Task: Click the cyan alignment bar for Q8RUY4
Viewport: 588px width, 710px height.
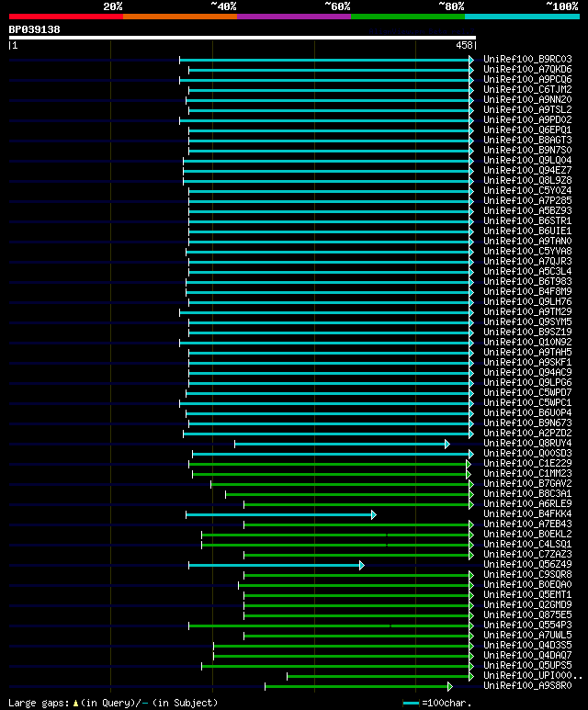Action: 340,445
